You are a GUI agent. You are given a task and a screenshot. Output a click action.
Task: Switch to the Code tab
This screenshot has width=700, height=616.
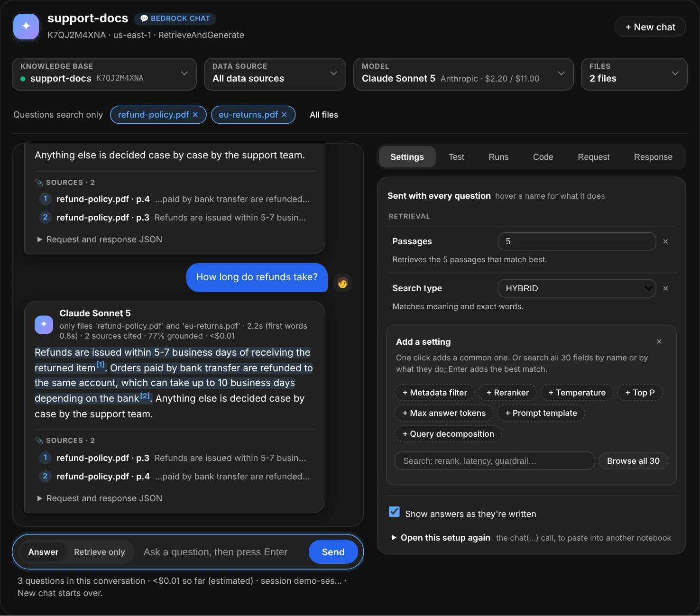543,157
